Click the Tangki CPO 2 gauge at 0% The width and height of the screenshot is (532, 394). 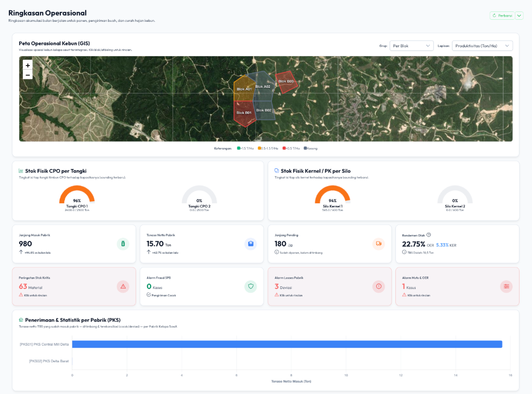coord(199,195)
